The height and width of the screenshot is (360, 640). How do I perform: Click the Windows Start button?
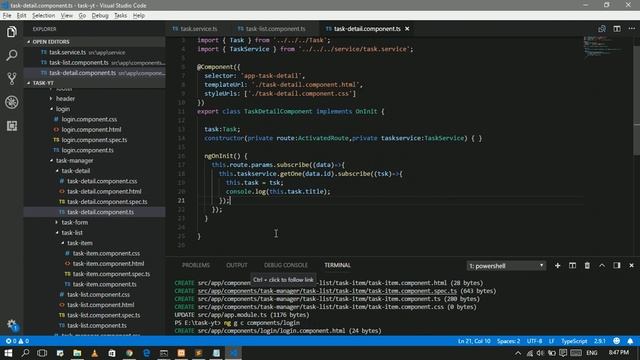pos(8,353)
